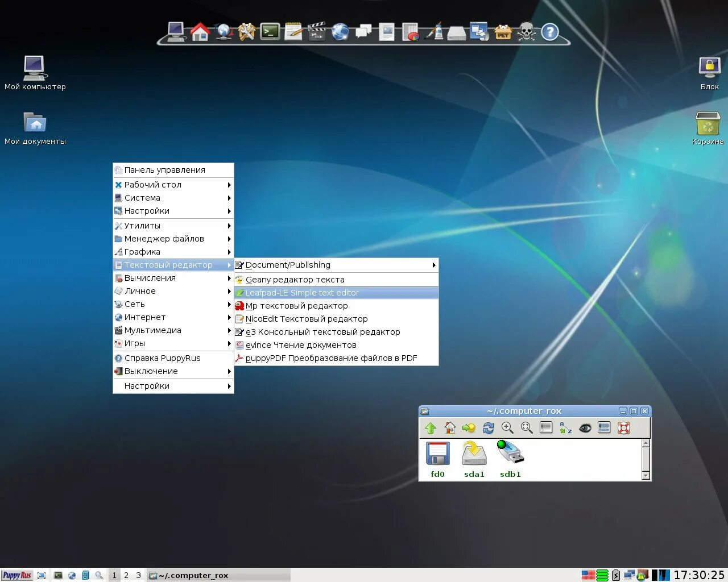The image size is (728, 582).
Task: Click the up-arrow parent directory icon in ROX-Filer
Action: coord(431,427)
